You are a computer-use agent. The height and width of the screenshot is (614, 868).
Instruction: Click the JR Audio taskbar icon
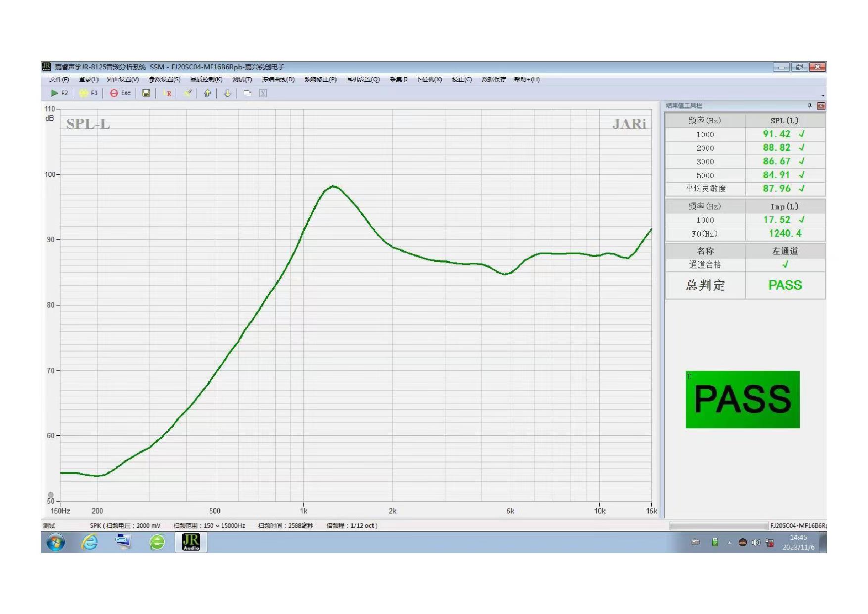(x=191, y=542)
